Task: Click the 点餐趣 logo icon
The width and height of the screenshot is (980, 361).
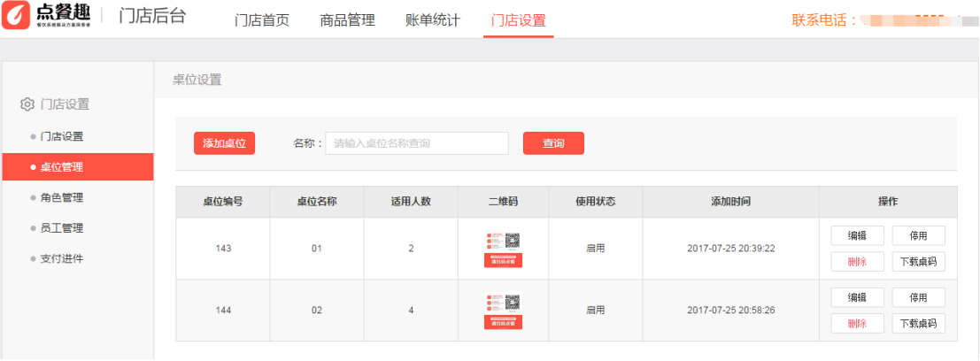Action: pos(16,16)
